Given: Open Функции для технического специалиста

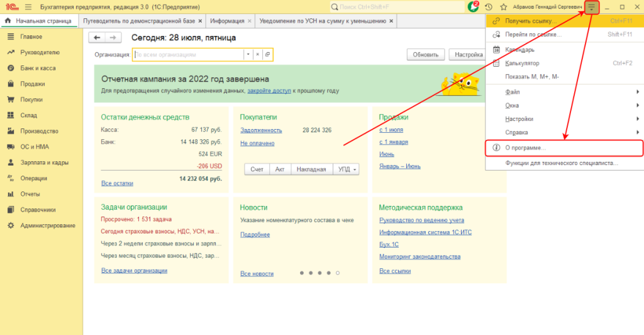Looking at the screenshot, I should (565, 163).
